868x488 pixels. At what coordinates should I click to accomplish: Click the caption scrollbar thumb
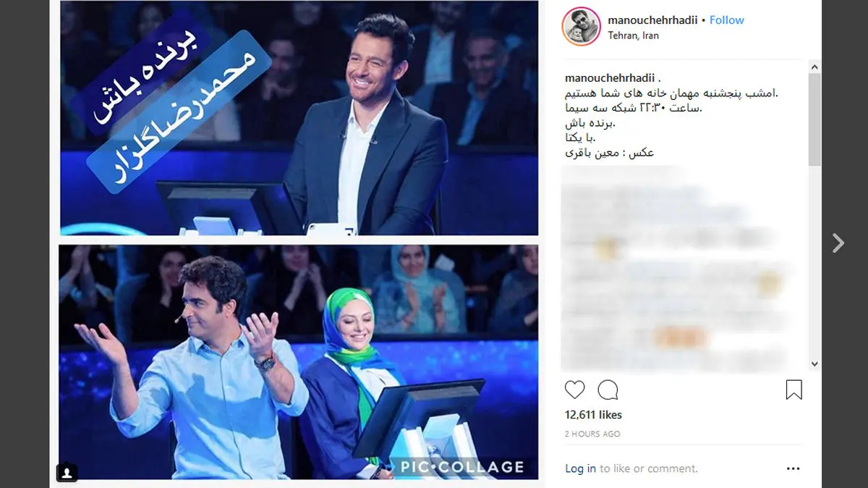[814, 119]
